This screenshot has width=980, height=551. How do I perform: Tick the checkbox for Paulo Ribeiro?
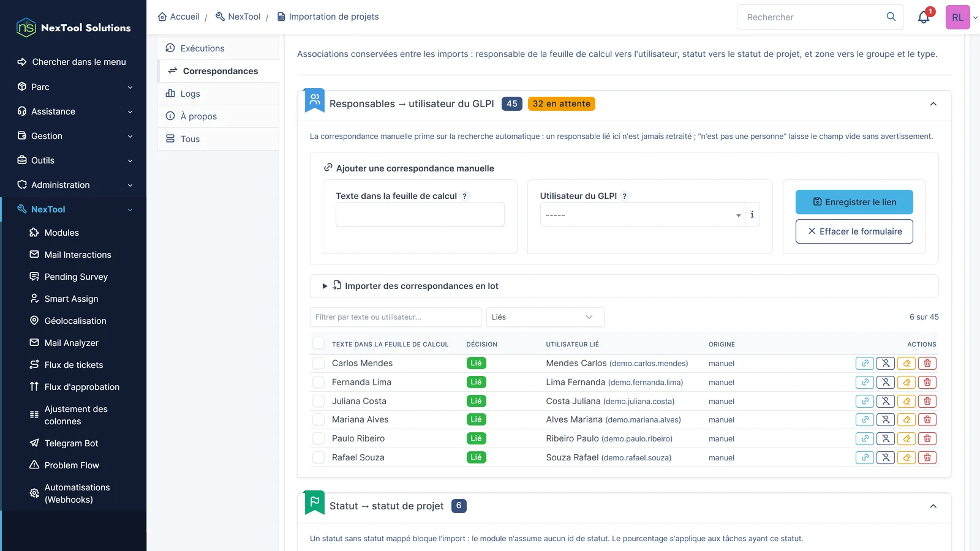(x=318, y=438)
